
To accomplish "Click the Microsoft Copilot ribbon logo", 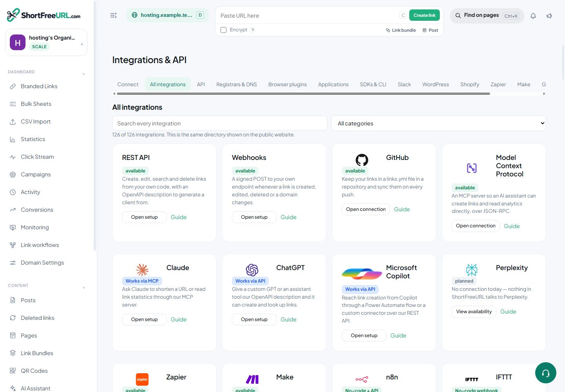I will (x=362, y=274).
